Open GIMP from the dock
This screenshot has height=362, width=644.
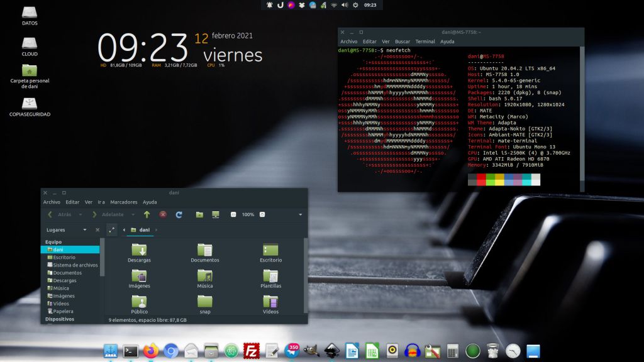click(x=312, y=351)
